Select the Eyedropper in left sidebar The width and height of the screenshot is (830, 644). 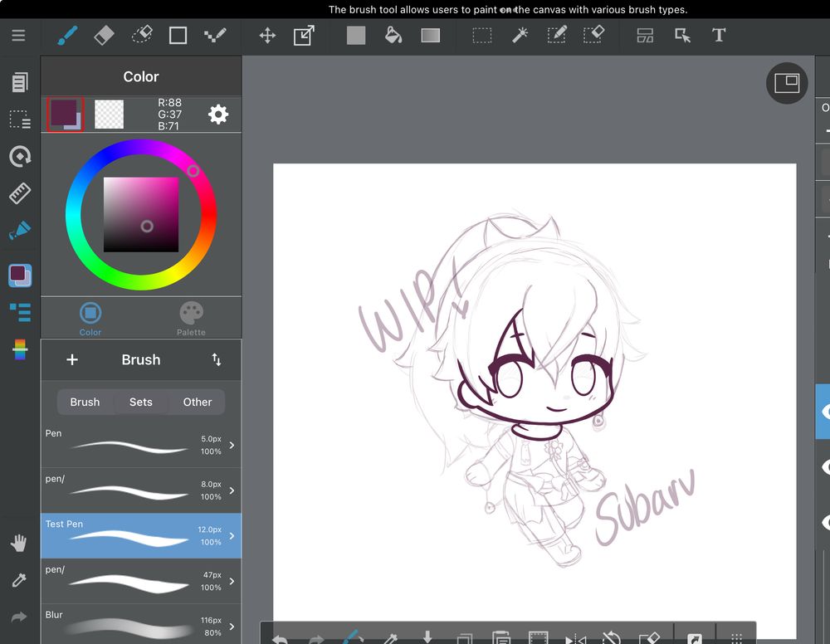(18, 580)
